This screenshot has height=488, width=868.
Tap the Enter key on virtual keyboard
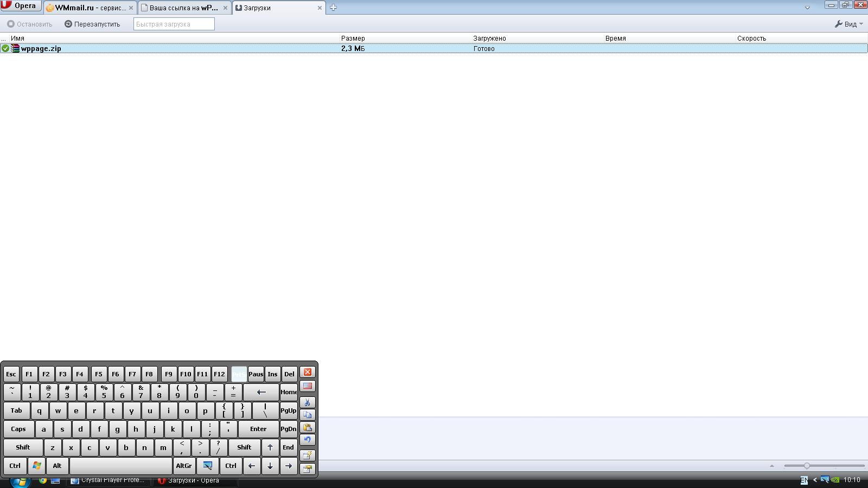pos(258,429)
